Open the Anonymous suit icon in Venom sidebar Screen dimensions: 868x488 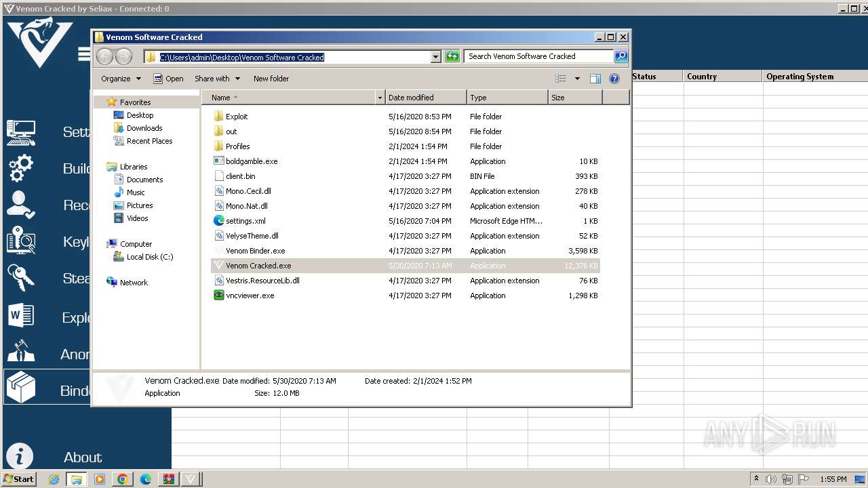(x=21, y=352)
